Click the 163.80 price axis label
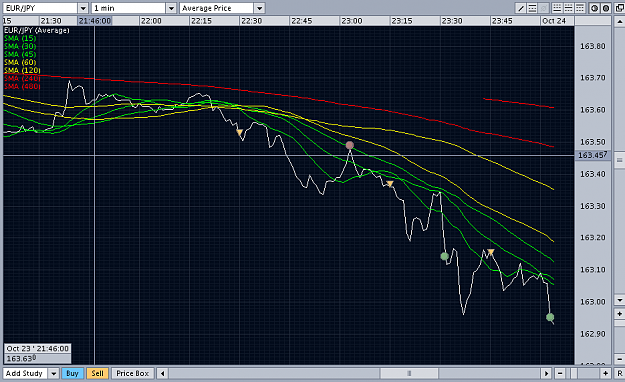Image resolution: width=625 pixels, height=382 pixels. coord(592,46)
